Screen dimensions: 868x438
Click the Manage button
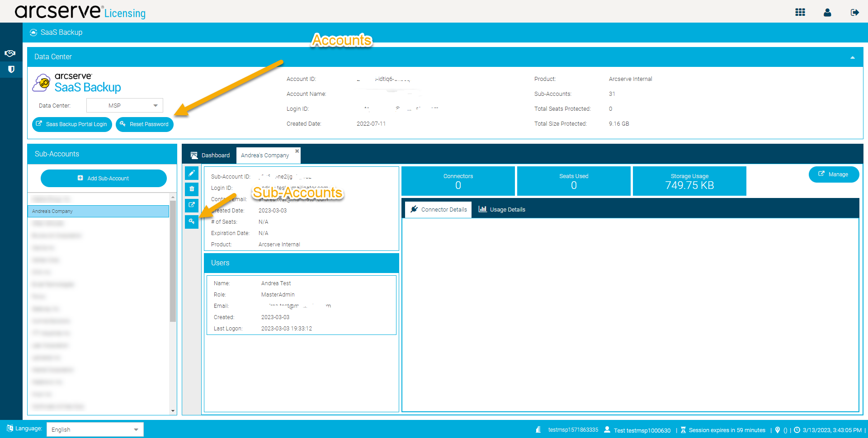[x=833, y=174]
